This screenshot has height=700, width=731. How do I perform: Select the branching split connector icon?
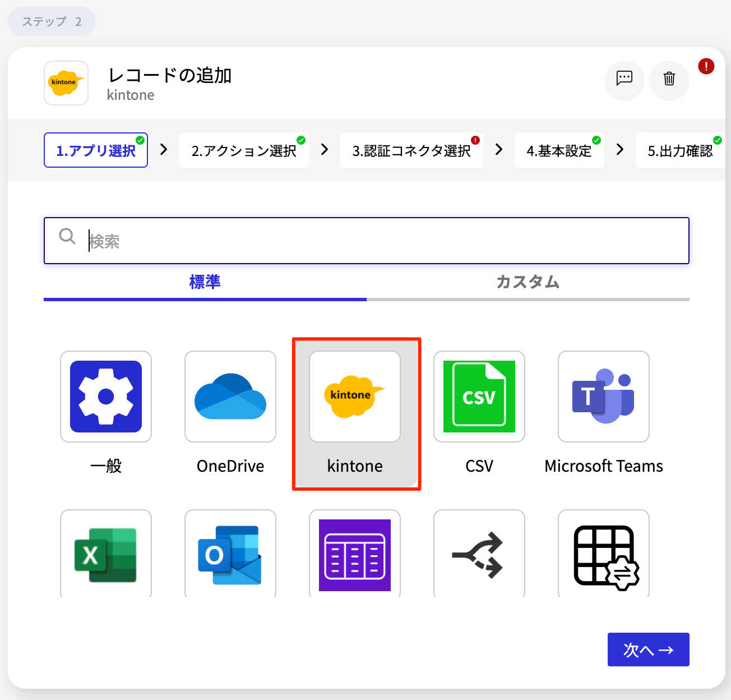(479, 554)
